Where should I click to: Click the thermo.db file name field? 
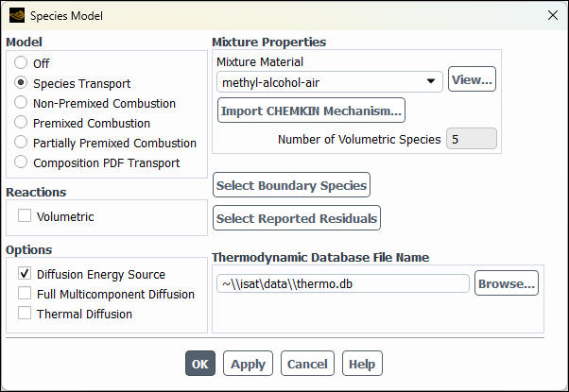pyautogui.click(x=342, y=283)
